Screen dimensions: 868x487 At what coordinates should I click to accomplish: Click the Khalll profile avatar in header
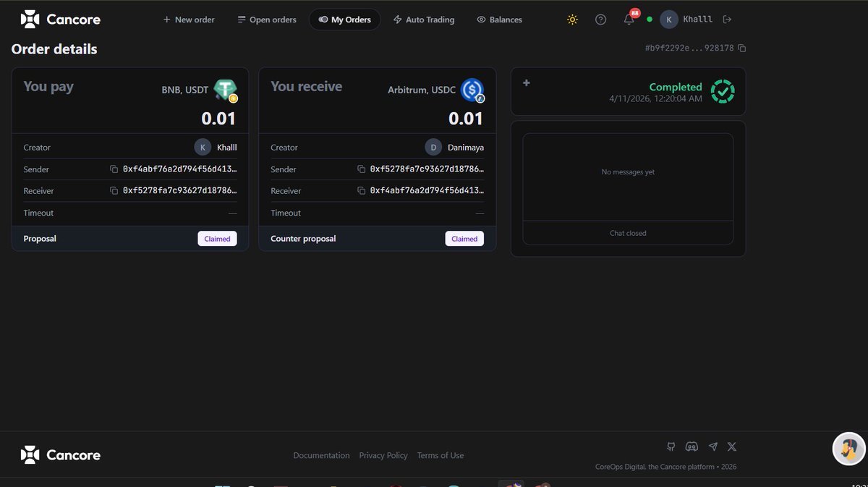[x=669, y=20]
